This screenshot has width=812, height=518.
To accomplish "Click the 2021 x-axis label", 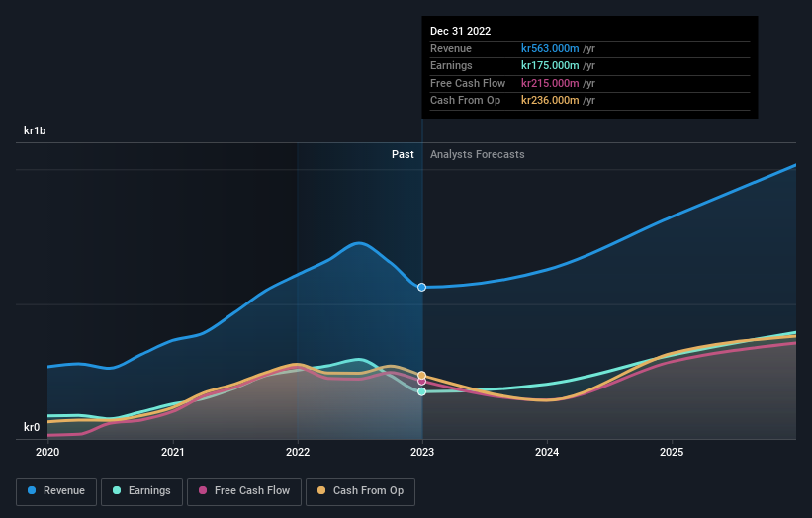I will click(172, 452).
